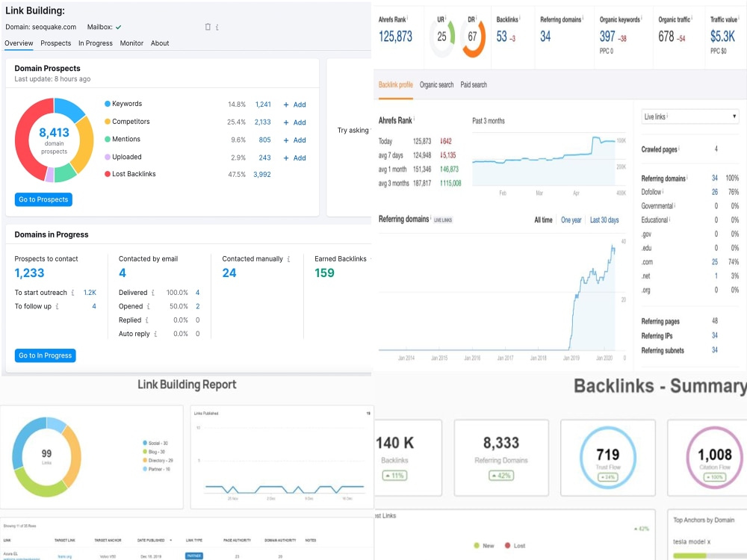Click the green Blog - 30 legend dot
This screenshot has width=747, height=560.
[x=145, y=452]
